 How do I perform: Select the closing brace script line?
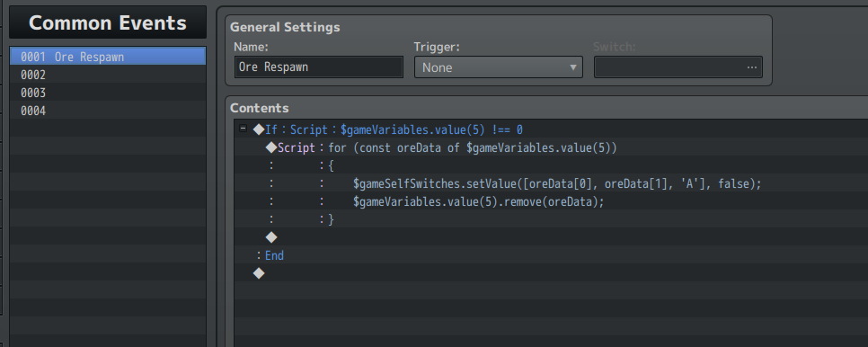pos(551,219)
